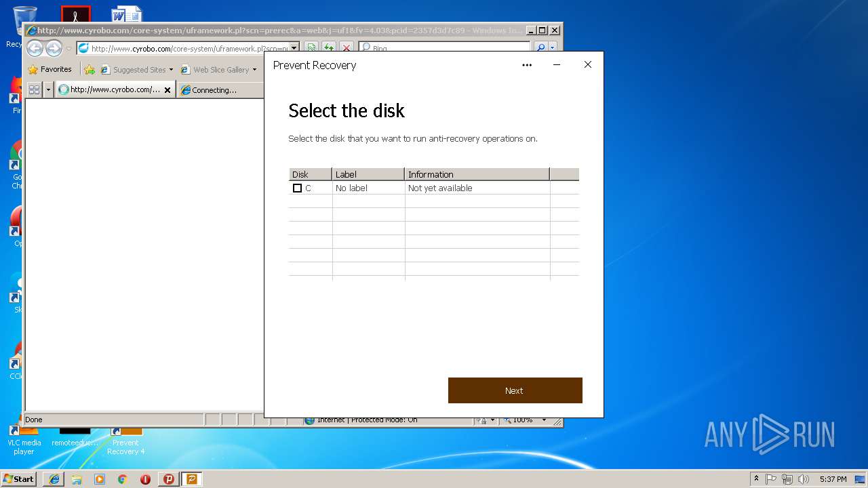This screenshot has height=488, width=868.
Task: Click the Disk column header
Action: pos(311,174)
